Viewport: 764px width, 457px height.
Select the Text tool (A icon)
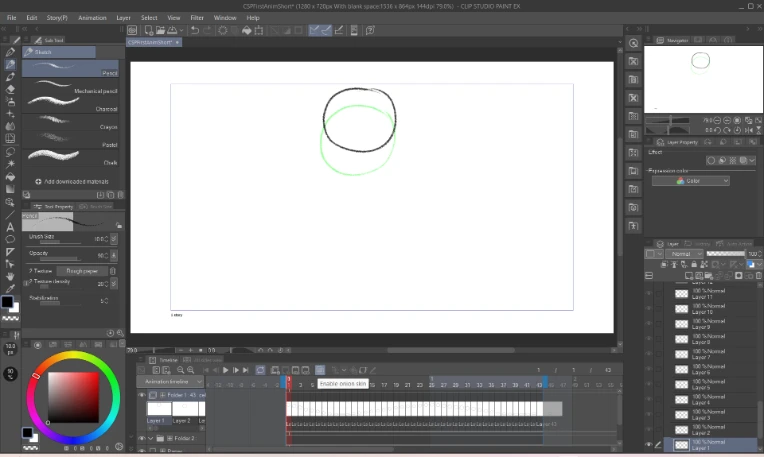pyautogui.click(x=10, y=226)
